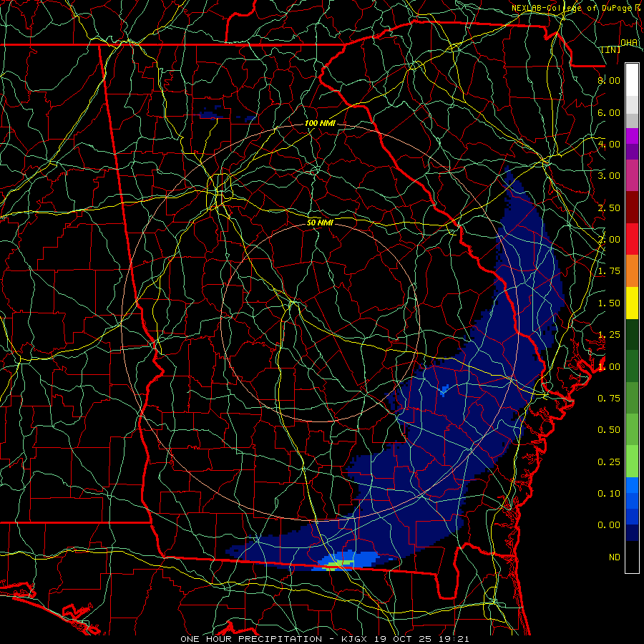Click the 8.00 legend value

coord(609,80)
